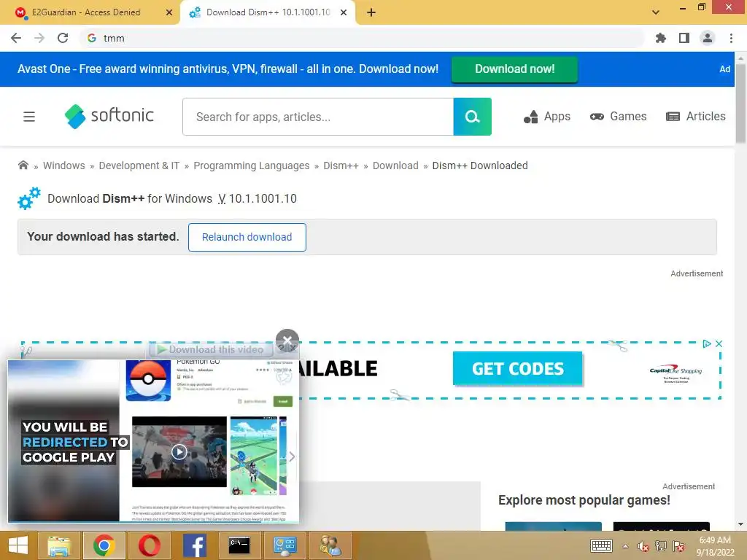
Task: Click the Dism++ gears app icon
Action: [28, 198]
